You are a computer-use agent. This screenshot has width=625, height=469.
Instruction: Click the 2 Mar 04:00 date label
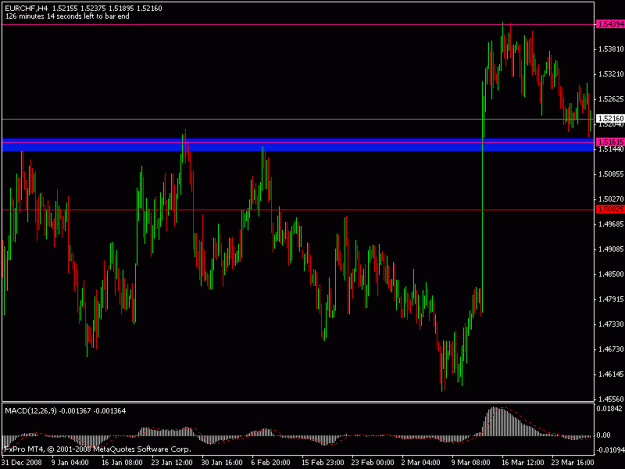click(421, 462)
